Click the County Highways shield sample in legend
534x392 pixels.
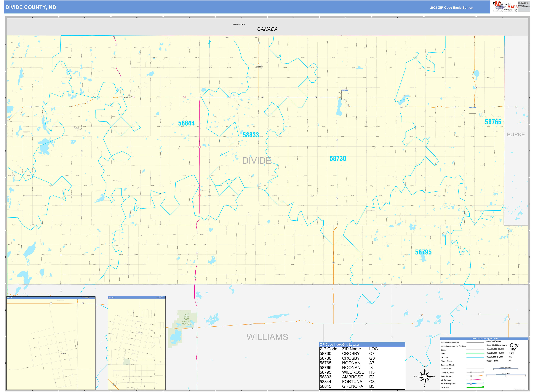[x=471, y=372]
